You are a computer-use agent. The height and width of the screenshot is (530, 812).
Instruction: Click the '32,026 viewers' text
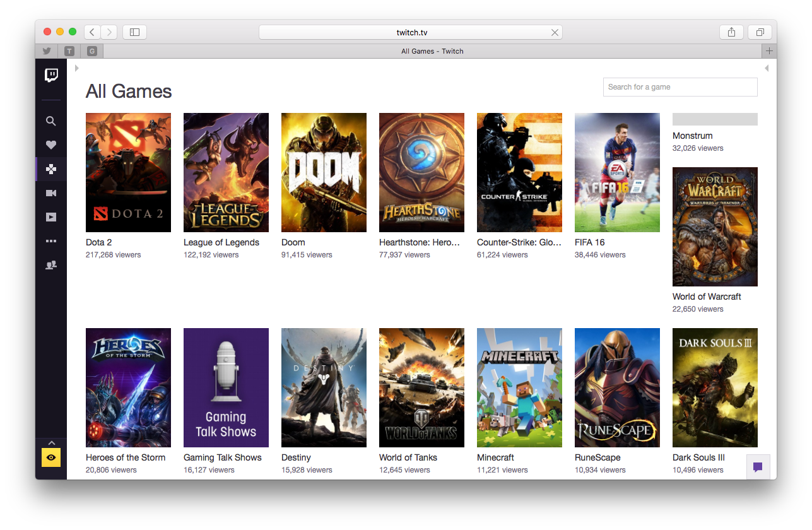[x=698, y=148]
